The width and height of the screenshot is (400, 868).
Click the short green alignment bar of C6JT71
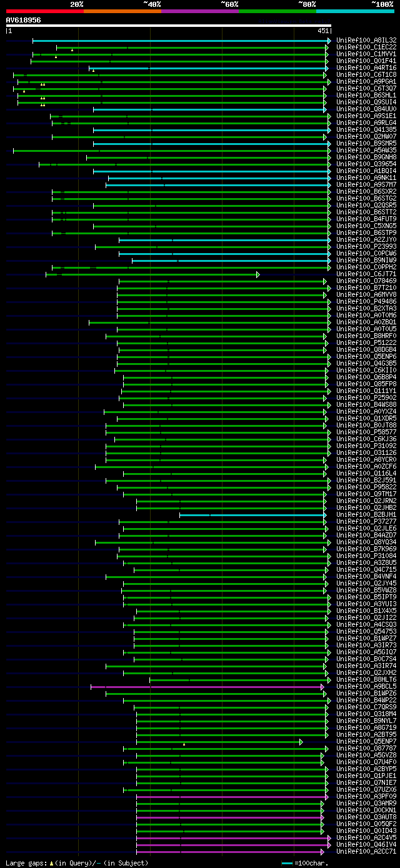click(x=152, y=274)
